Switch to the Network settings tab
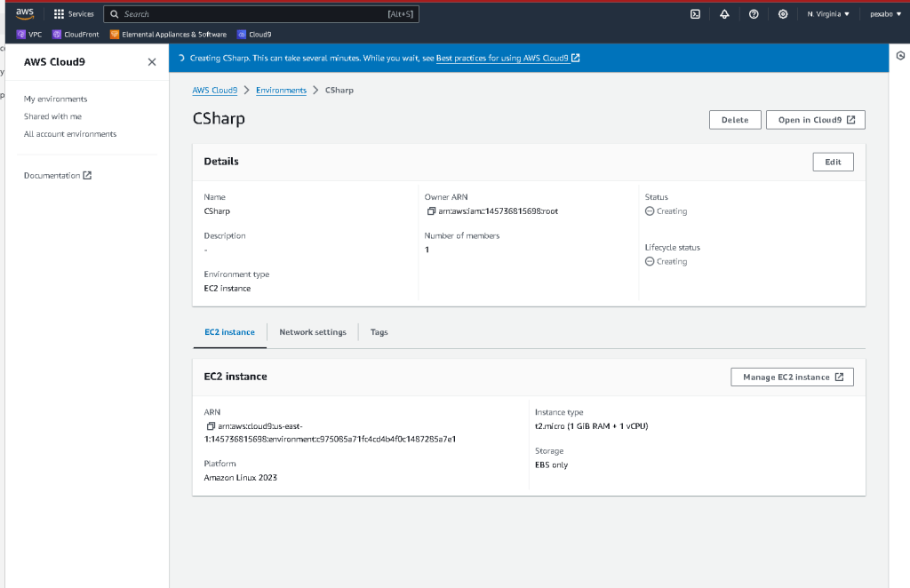 pos(313,332)
